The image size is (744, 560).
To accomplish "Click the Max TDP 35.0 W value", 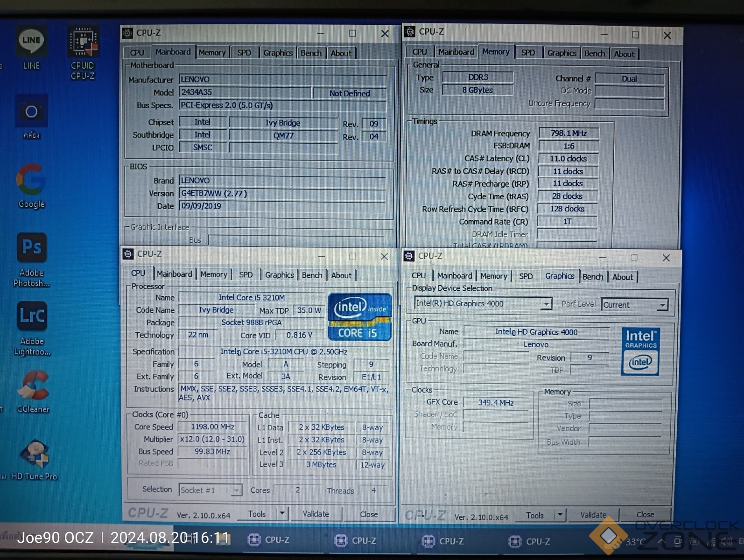I will (309, 310).
